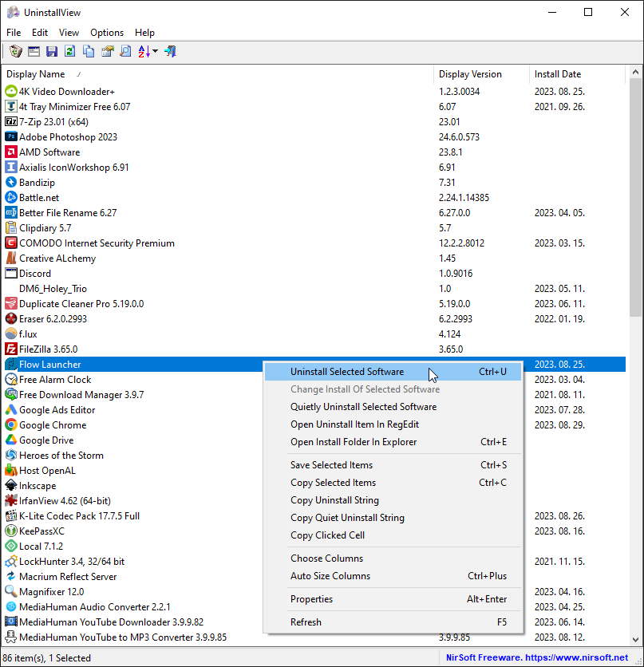This screenshot has height=667, width=644.
Task: Click the KeePassXC icon
Action: (11, 531)
